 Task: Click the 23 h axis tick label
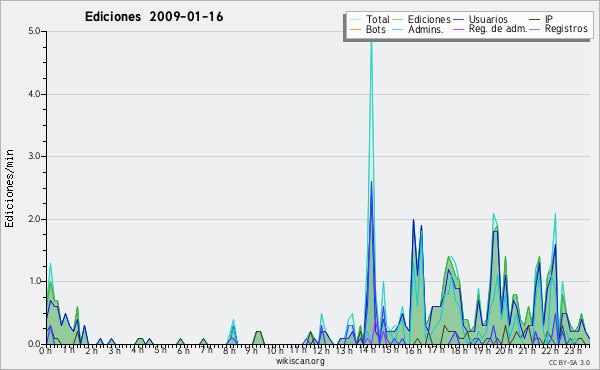pyautogui.click(x=573, y=350)
